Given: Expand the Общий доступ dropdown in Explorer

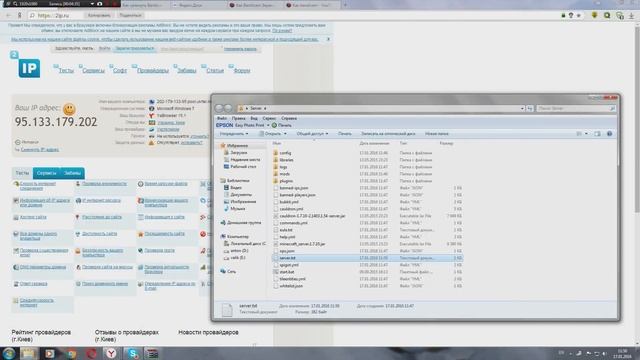Looking at the screenshot, I should coord(312,134).
